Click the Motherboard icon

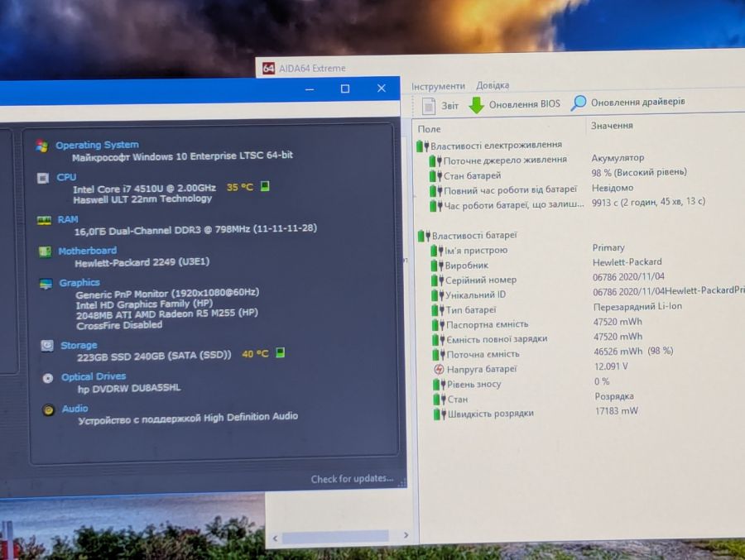click(x=46, y=251)
